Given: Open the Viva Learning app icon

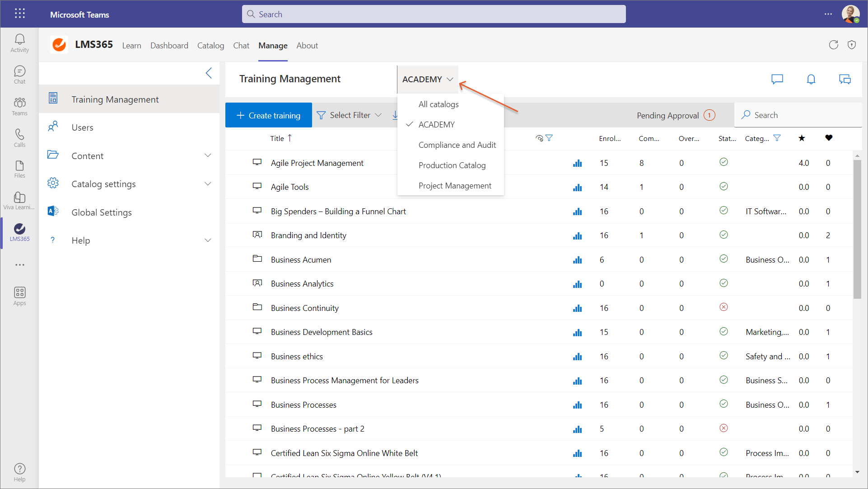Looking at the screenshot, I should point(19,201).
